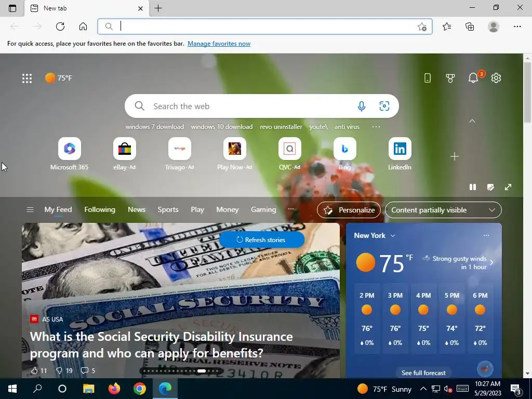Open the feed hamburger menu
532x399 pixels.
[30, 210]
